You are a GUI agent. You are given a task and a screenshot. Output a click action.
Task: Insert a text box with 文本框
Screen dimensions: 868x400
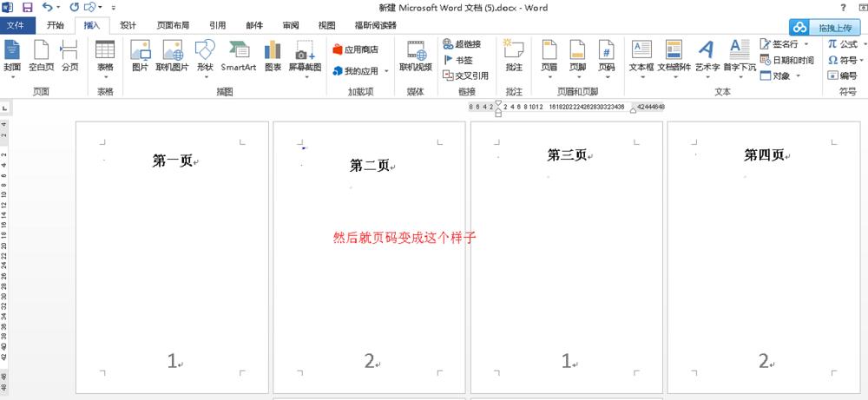point(641,59)
